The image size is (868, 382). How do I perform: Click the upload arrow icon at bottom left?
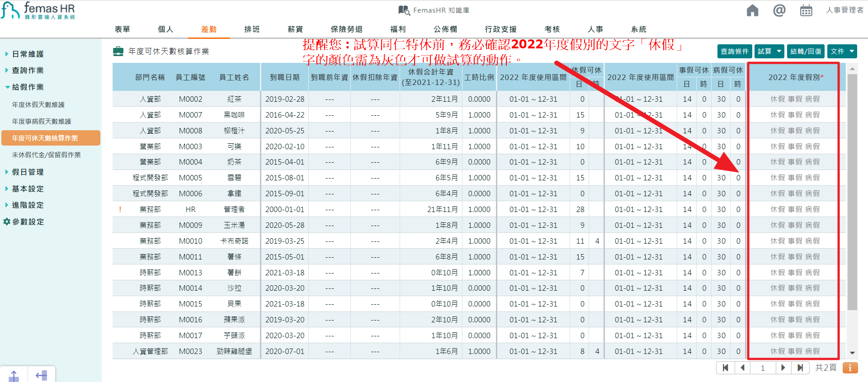point(14,375)
